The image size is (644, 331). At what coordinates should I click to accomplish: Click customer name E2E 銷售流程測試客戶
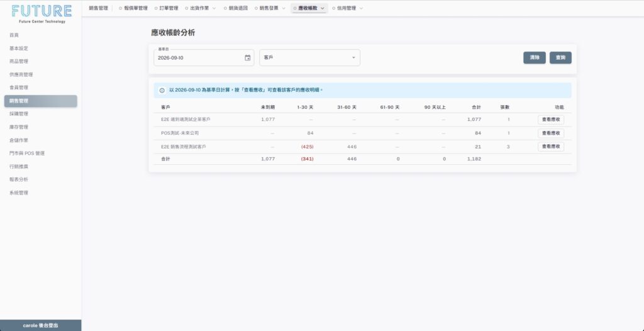pos(184,147)
